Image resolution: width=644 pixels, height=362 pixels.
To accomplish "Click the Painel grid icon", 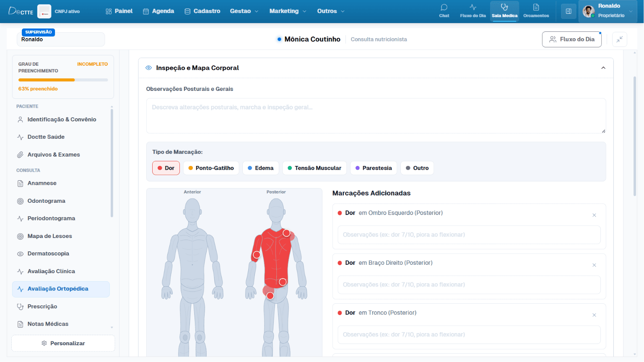I will coord(109,11).
